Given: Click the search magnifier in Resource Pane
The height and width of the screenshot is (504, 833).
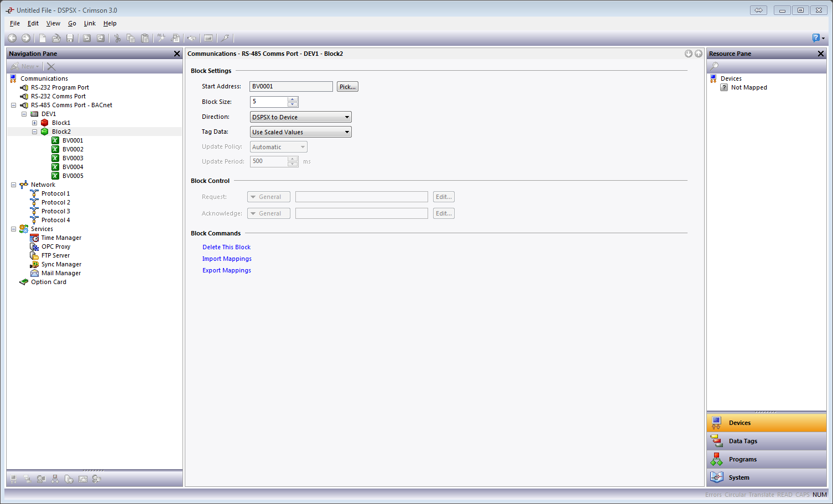Looking at the screenshot, I should point(715,66).
